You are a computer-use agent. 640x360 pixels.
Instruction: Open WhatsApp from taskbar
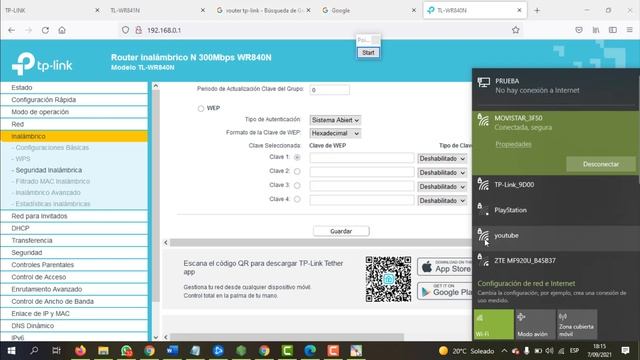pos(126,351)
